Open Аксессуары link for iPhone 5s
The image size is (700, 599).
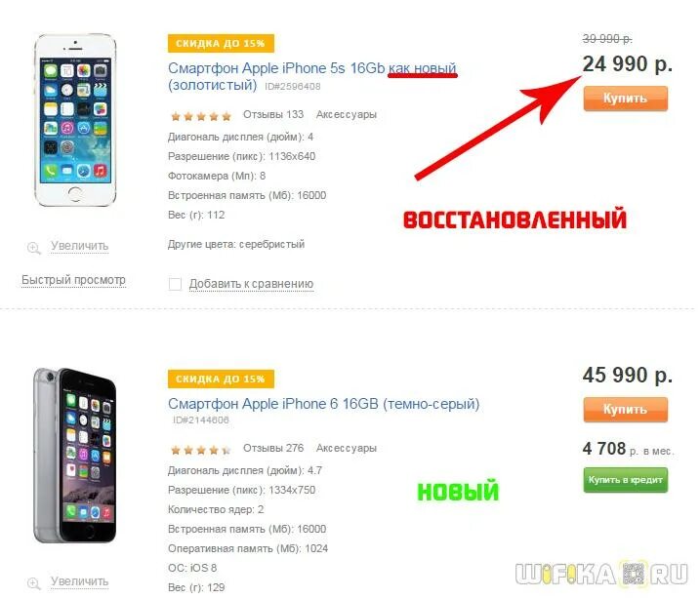pyautogui.click(x=347, y=114)
